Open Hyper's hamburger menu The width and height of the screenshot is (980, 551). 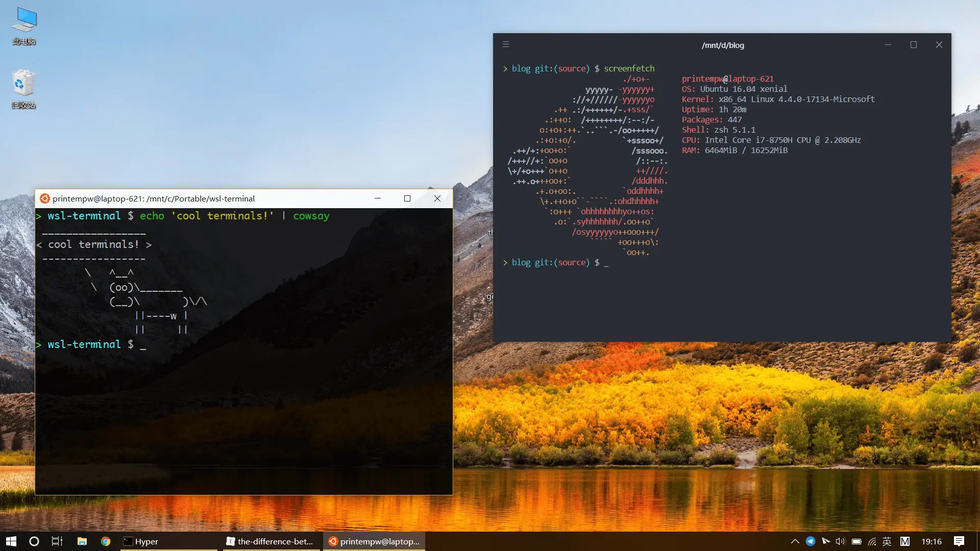click(x=505, y=44)
